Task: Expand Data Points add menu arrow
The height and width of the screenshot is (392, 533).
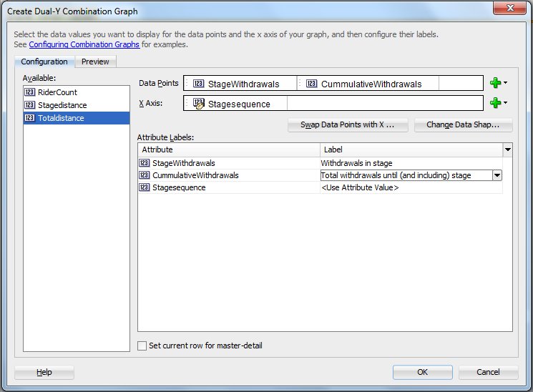Action: click(506, 84)
